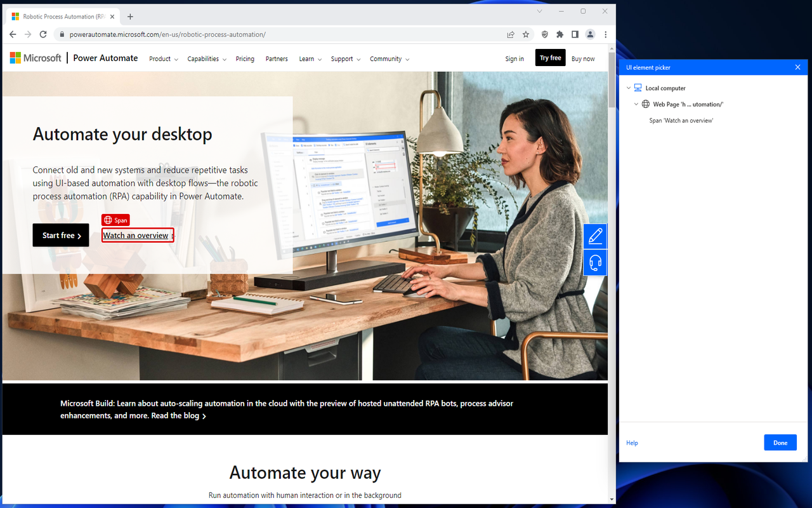
Task: Select Pricing in the navigation bar
Action: point(245,58)
